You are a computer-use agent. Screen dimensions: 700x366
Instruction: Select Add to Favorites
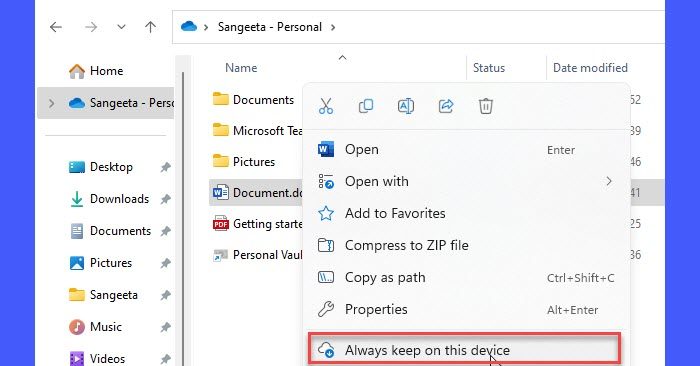[x=466, y=213]
